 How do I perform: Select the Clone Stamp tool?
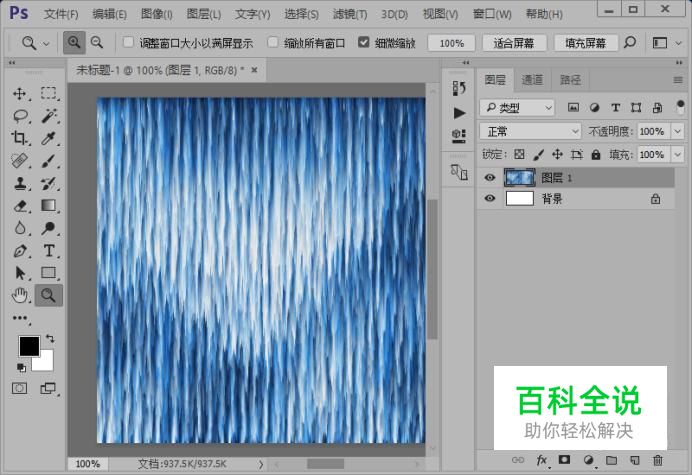[x=19, y=183]
